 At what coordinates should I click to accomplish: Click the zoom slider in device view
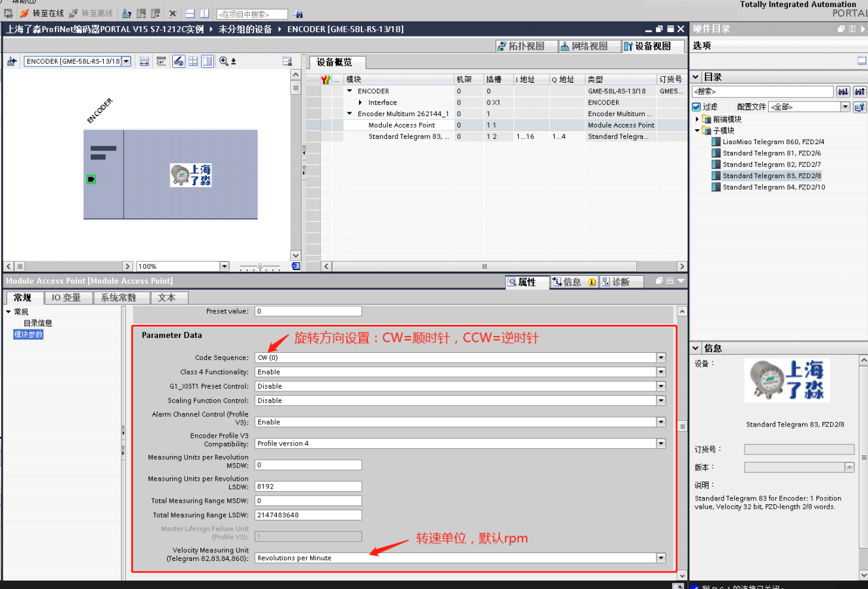click(x=260, y=266)
